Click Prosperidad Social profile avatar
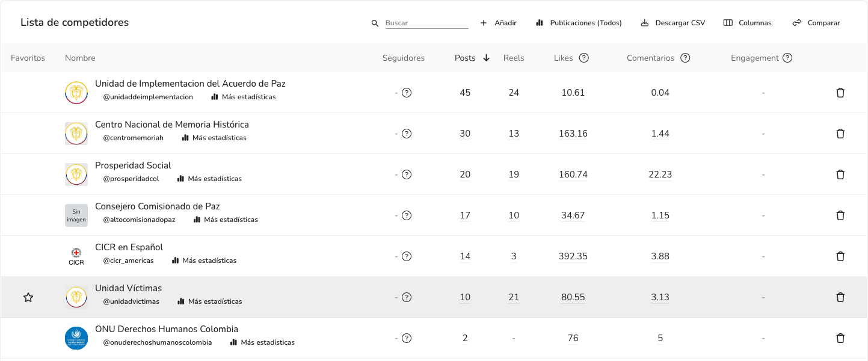The width and height of the screenshot is (868, 361). point(76,174)
